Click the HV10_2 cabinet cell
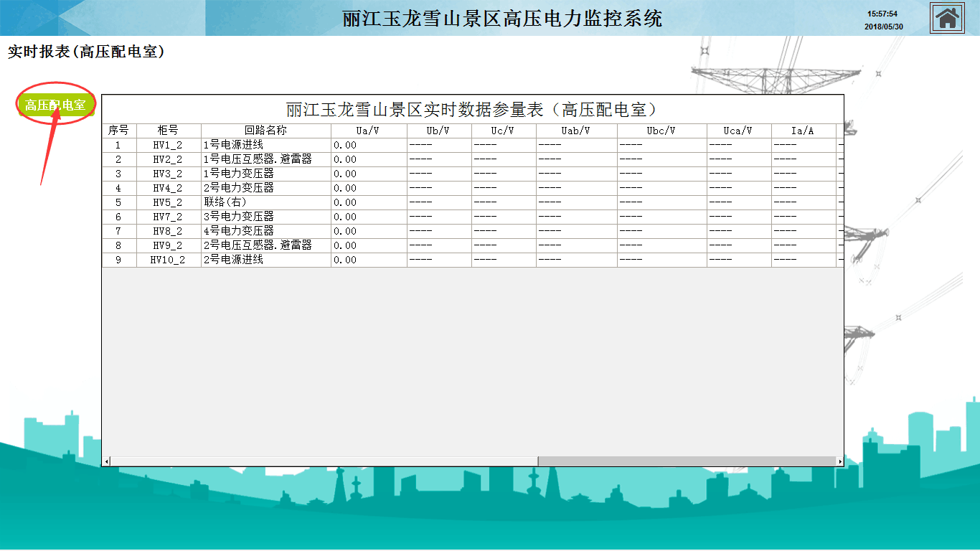The image size is (980, 551). [x=168, y=260]
